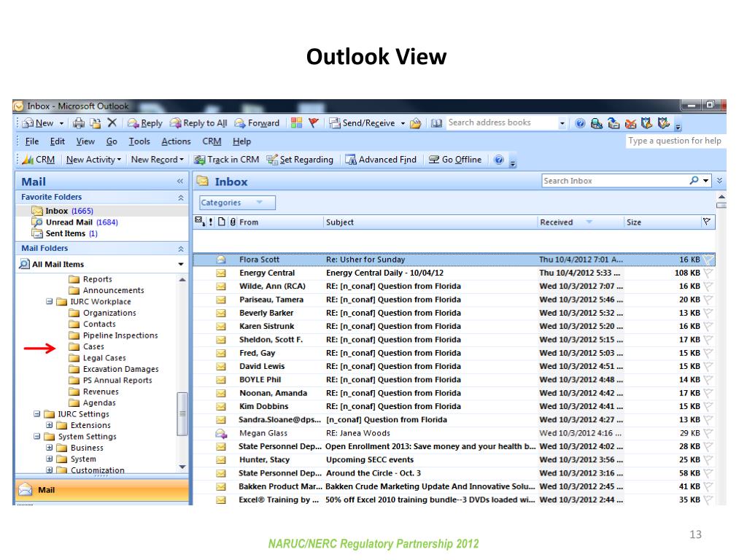Click the Forward arrow icon
Viewport: 747px width, 560px height.
(x=239, y=122)
